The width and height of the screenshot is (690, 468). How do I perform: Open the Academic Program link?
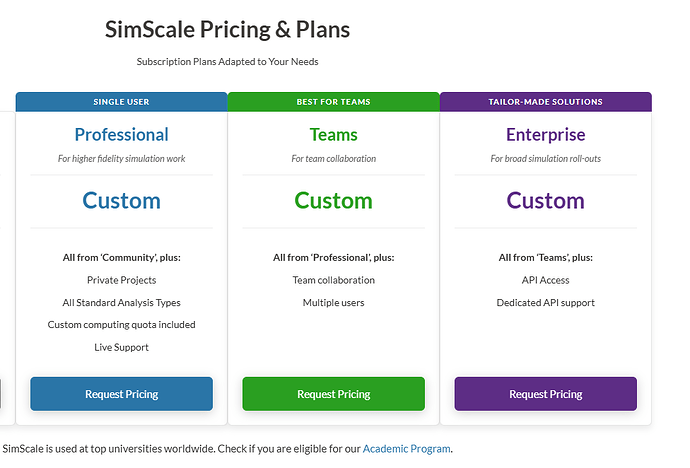[x=406, y=449]
